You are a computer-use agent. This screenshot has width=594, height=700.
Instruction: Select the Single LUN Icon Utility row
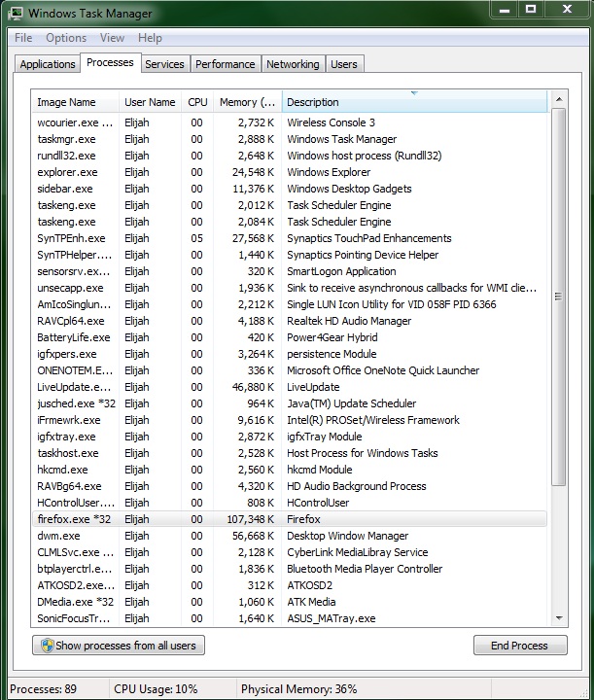(289, 304)
